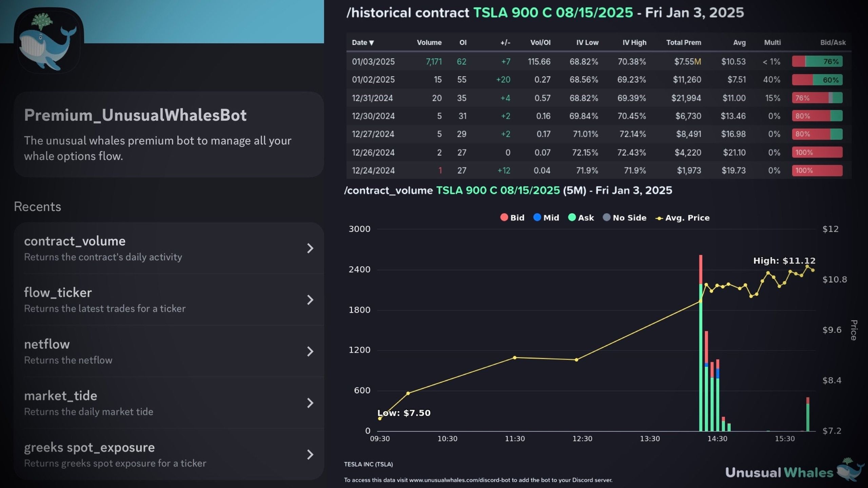Click the Low: $7.50 chart label
Image resolution: width=868 pixels, height=488 pixels.
[x=404, y=413]
